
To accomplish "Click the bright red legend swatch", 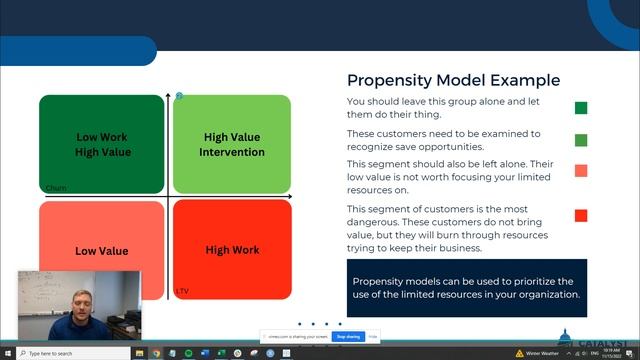I will [581, 215].
